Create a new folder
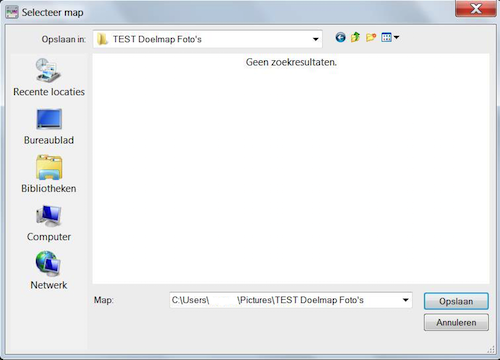 click(371, 37)
